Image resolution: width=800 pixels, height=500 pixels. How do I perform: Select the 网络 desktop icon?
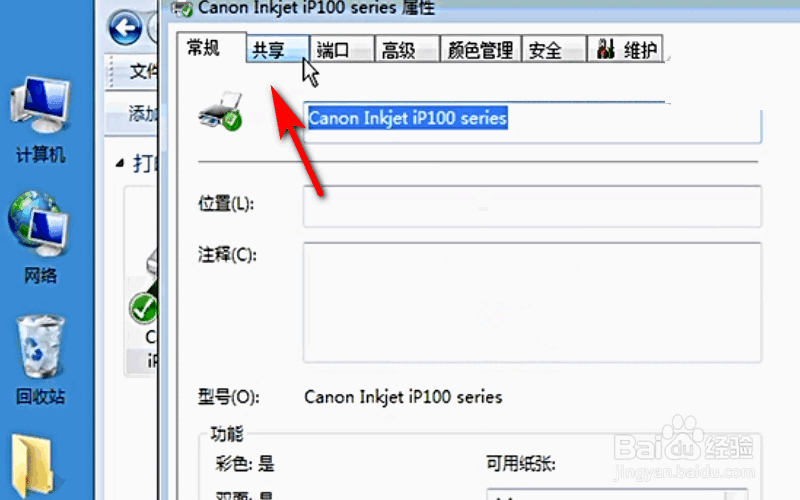pos(40,237)
